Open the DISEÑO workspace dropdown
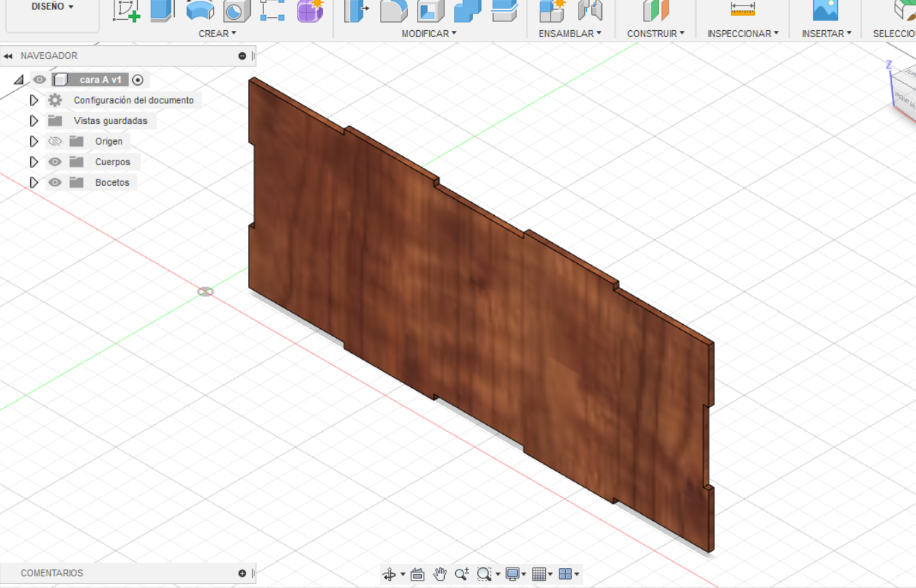The image size is (916, 588). 52,7
